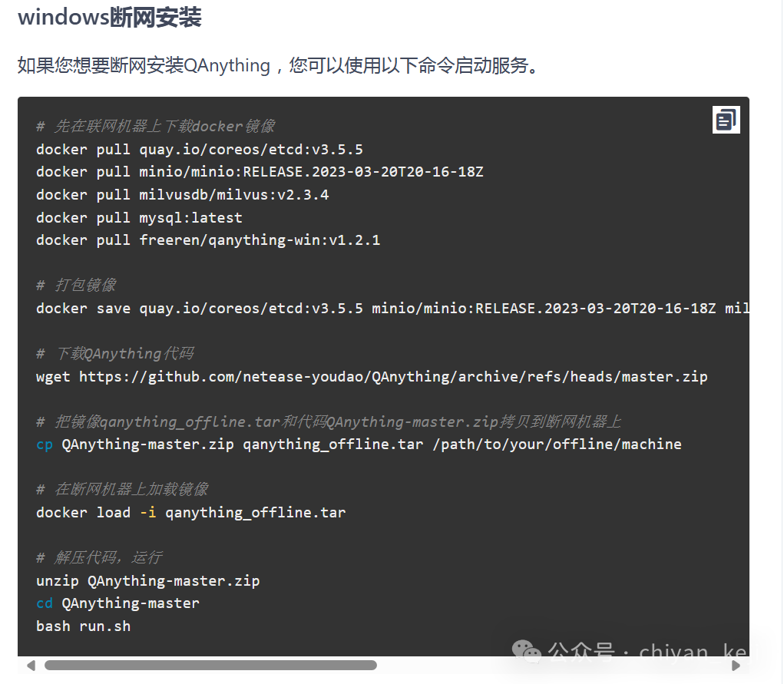Click the comment '# 下载QAnything代码'

[x=115, y=353]
